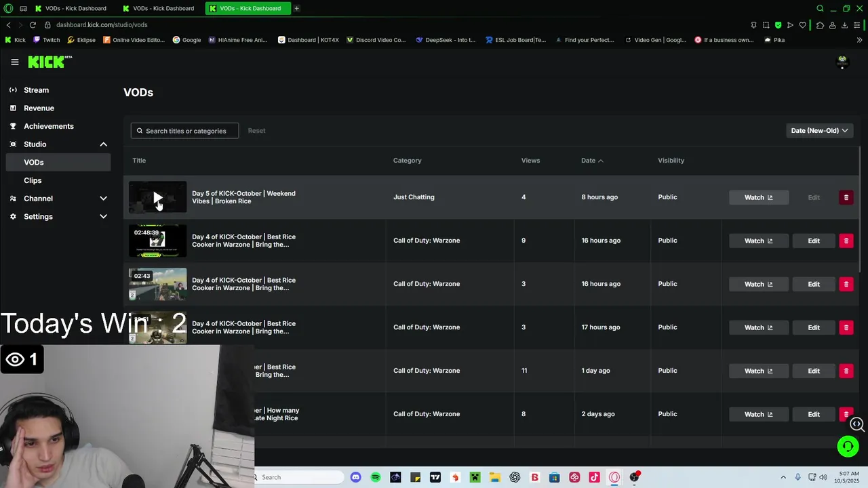The width and height of the screenshot is (868, 488).
Task: Play the Day 5 Weekend Vibes VOD thumbnail
Action: pos(157,197)
